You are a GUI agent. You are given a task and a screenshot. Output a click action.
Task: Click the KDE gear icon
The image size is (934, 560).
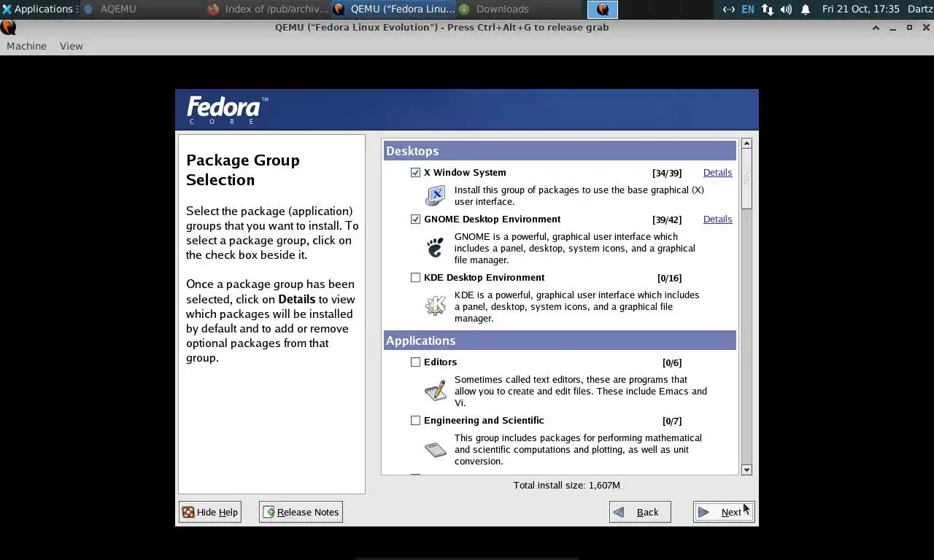tap(436, 306)
